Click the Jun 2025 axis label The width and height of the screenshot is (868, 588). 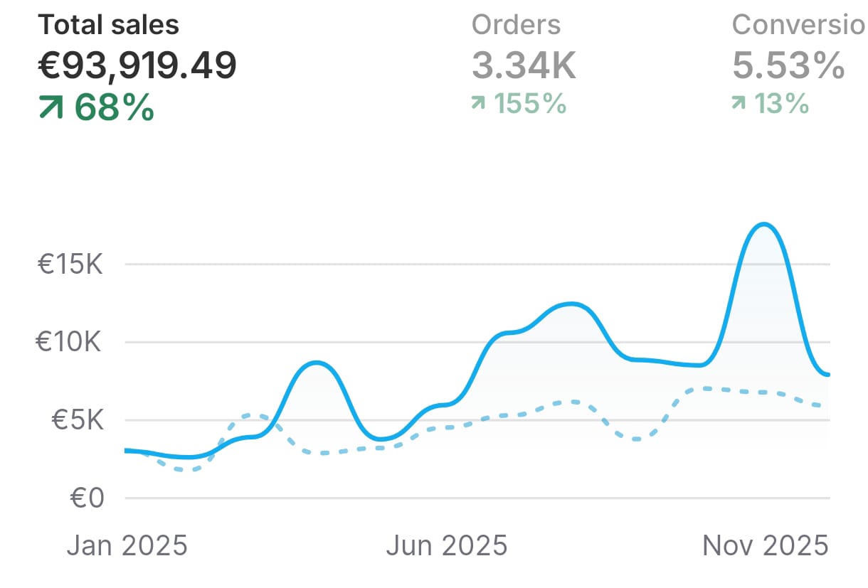coord(446,545)
